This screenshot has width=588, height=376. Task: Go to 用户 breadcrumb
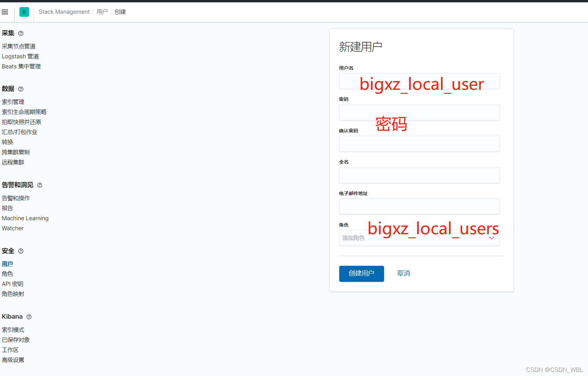pos(102,12)
